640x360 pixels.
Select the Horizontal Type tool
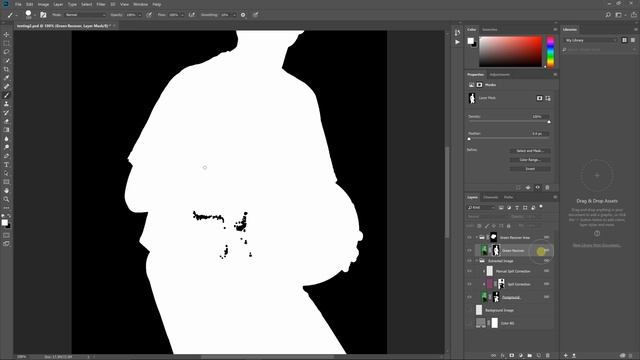point(6,164)
